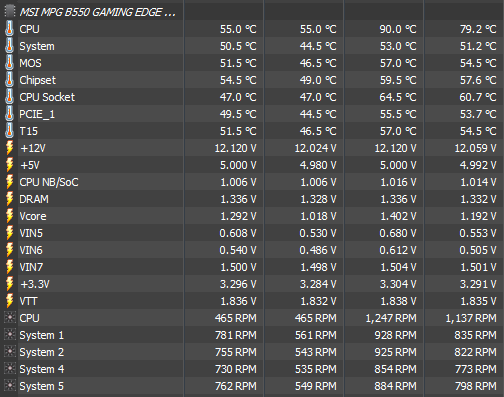
Task: Click the lightning bolt icon for VIN7
Action: 10,267
